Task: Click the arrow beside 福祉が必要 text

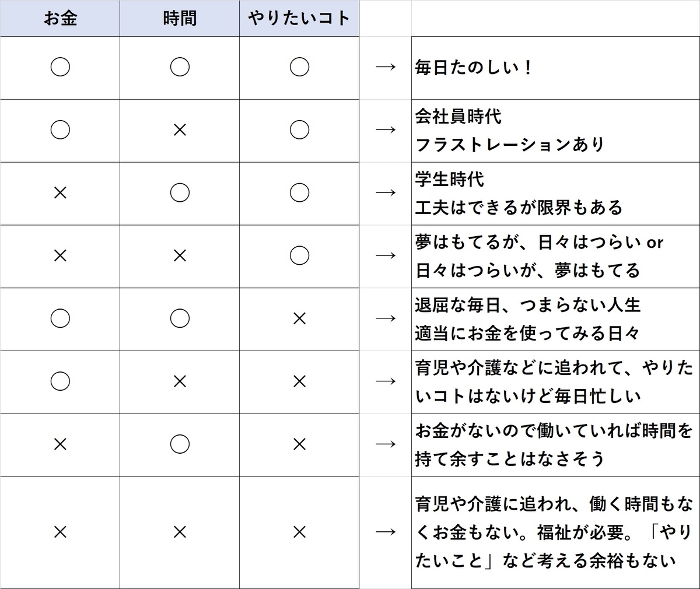Action: pyautogui.click(x=386, y=532)
